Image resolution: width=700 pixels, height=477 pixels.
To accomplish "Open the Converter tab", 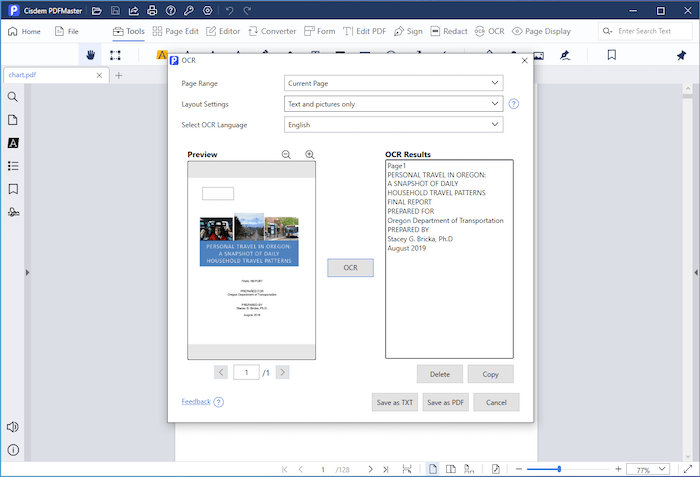I will (271, 31).
